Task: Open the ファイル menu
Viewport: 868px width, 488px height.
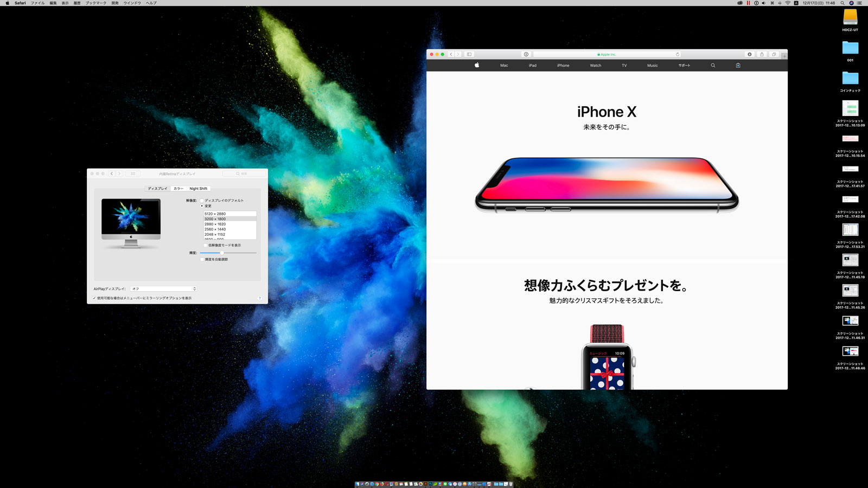Action: coord(37,3)
